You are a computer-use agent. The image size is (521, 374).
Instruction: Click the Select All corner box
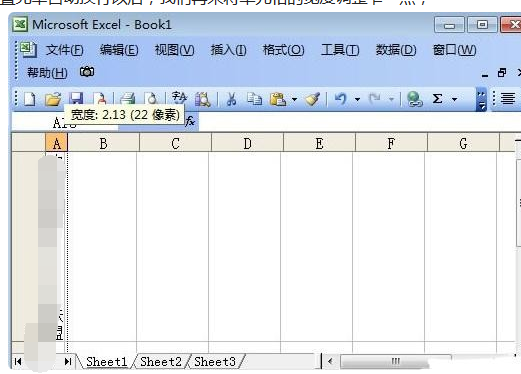coord(29,143)
